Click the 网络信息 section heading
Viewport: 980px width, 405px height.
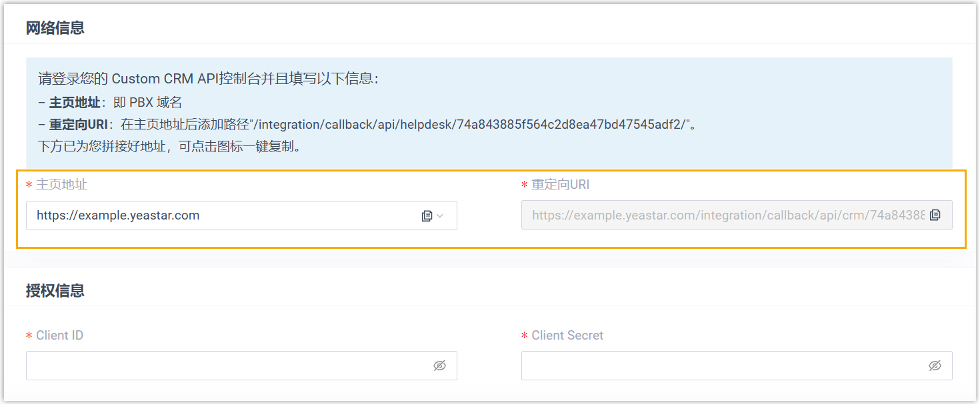coord(55,28)
